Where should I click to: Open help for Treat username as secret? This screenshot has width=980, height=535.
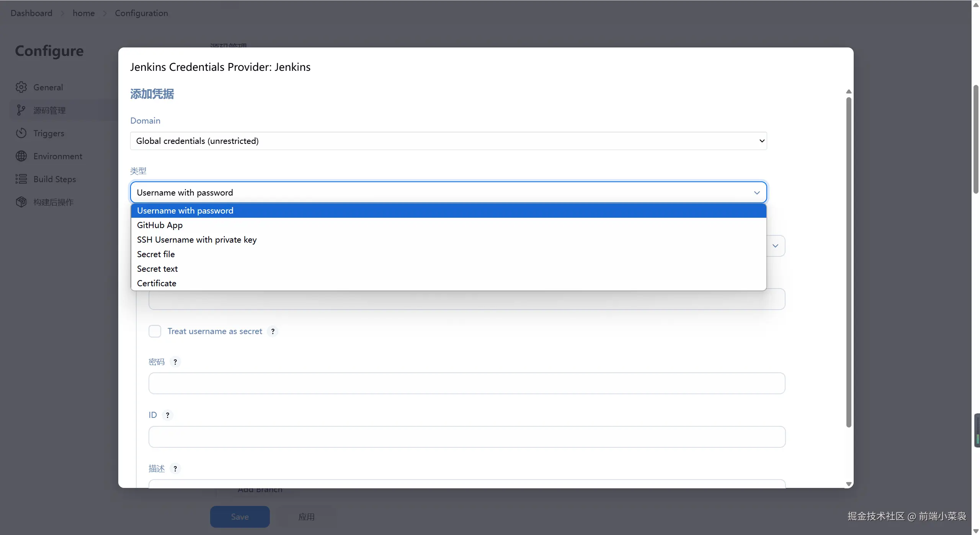[x=273, y=331]
